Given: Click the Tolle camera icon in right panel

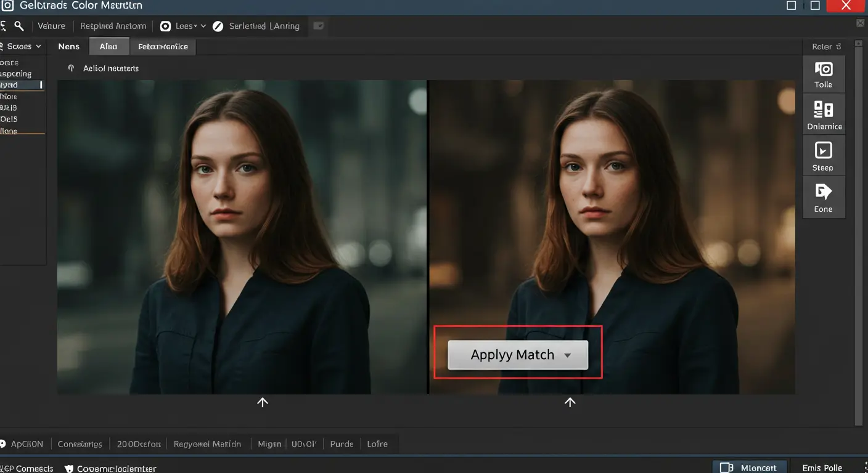Looking at the screenshot, I should click(824, 68).
